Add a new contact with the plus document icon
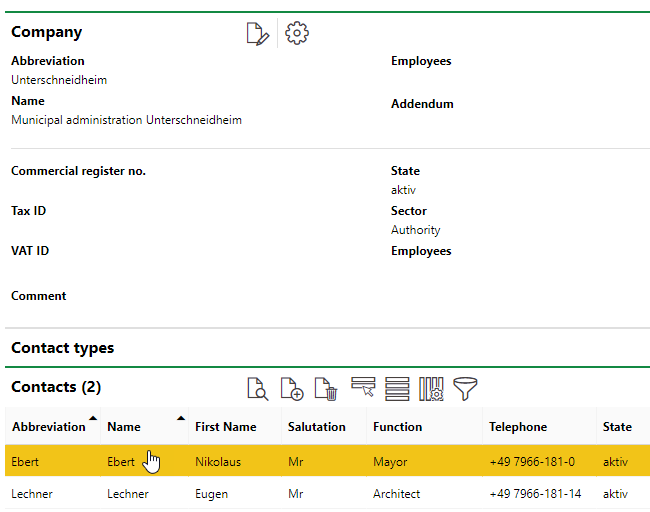Screen dimensions: 650x512 point(292,389)
